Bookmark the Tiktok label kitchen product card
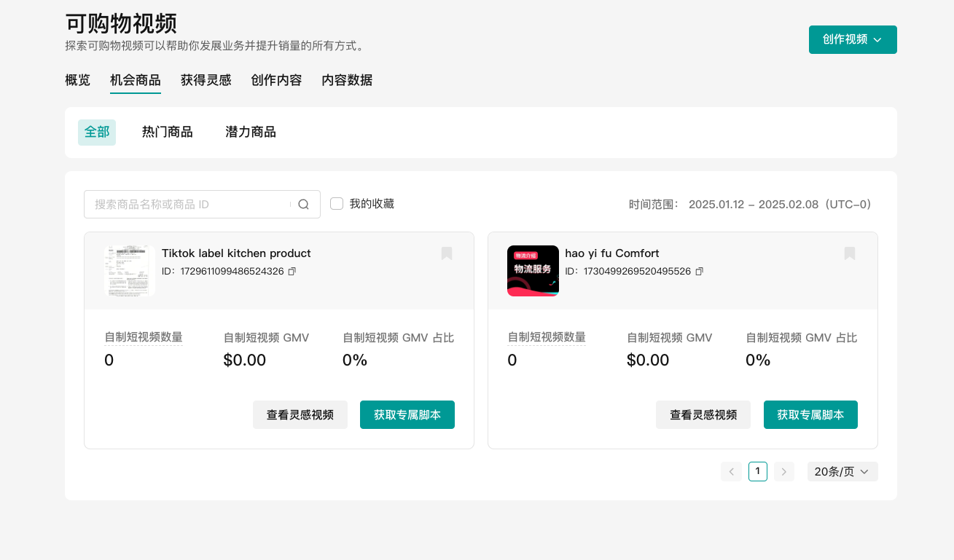Viewport: 954px width, 560px height. [446, 253]
